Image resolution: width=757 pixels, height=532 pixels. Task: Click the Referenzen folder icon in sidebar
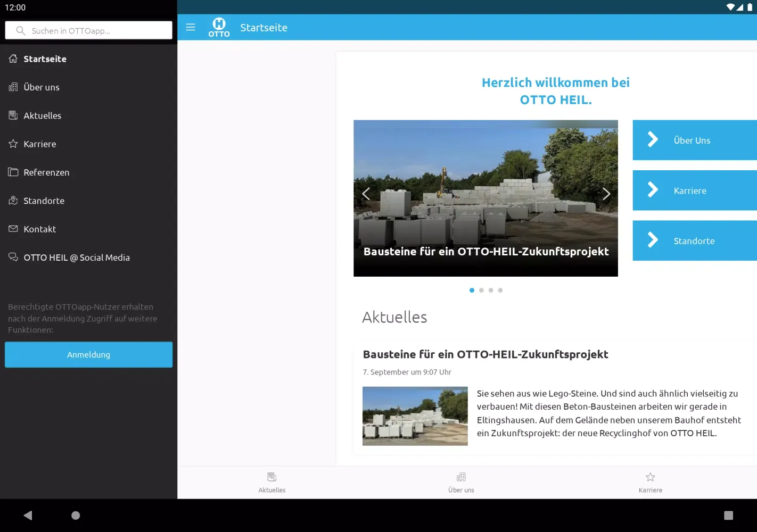(13, 172)
